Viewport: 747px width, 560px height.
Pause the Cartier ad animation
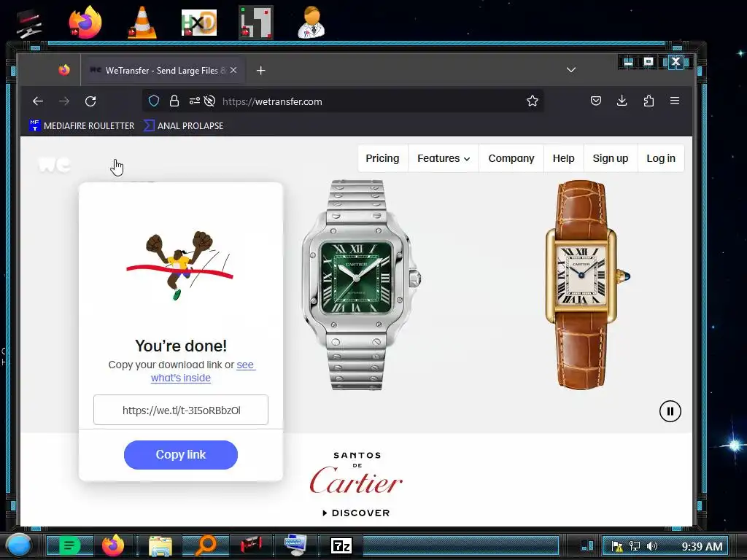pyautogui.click(x=670, y=411)
